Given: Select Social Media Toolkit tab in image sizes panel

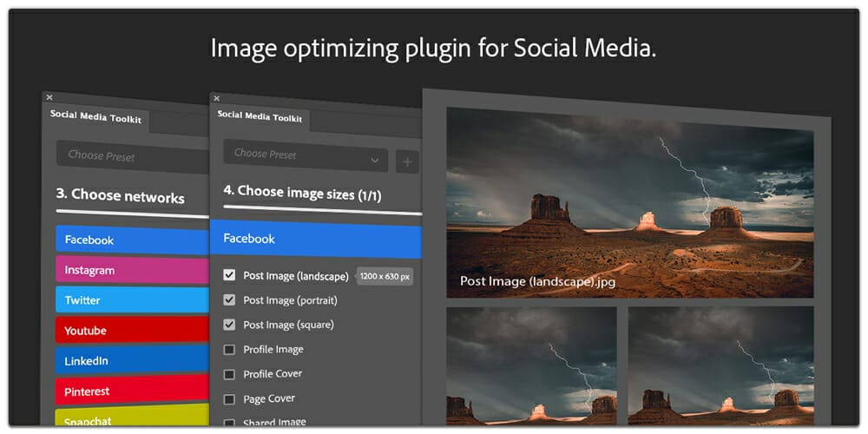Looking at the screenshot, I should 260,115.
